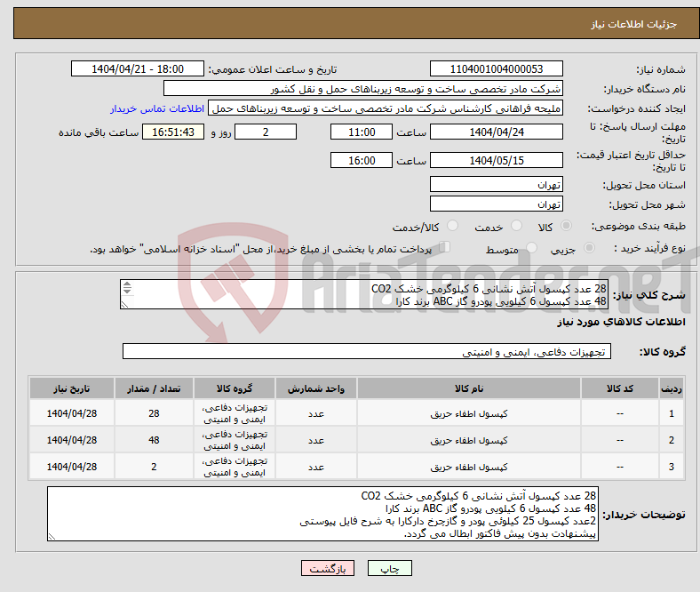Image resolution: width=700 pixels, height=592 pixels.
Task: Click the گروه کالا field
Action: pyautogui.click(x=367, y=352)
